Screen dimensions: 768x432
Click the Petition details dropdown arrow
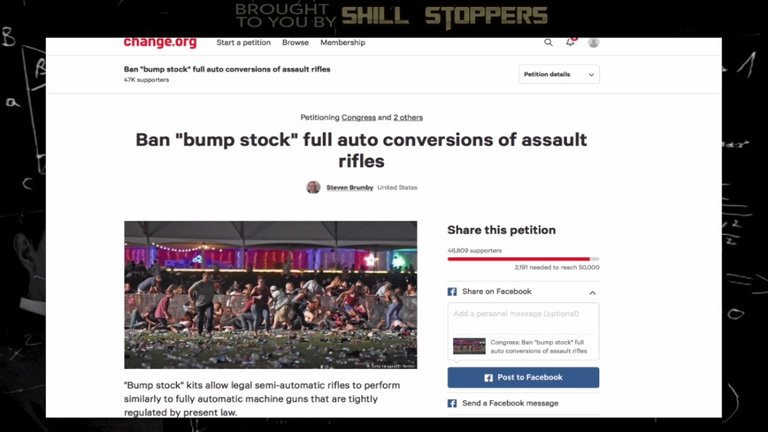click(x=591, y=75)
